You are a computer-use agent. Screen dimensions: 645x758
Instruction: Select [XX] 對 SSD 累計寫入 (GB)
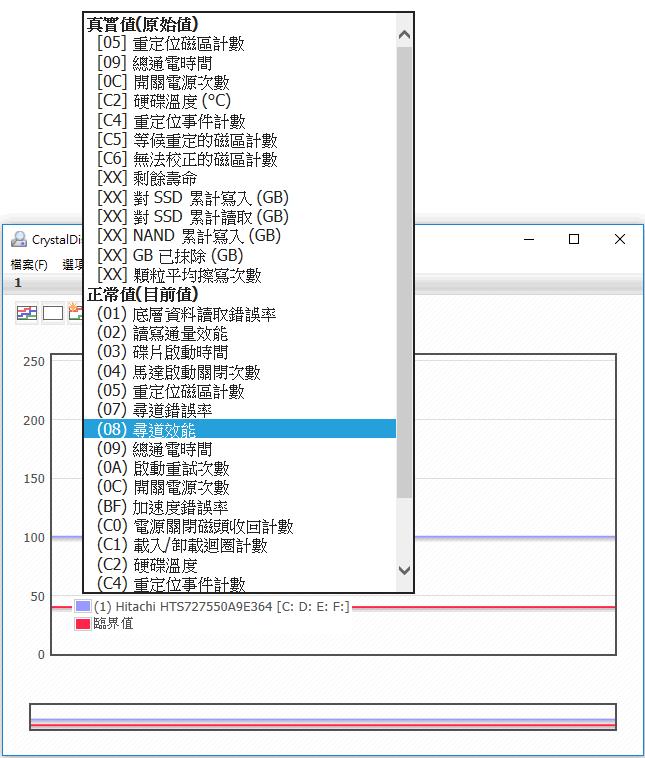[x=240, y=198]
